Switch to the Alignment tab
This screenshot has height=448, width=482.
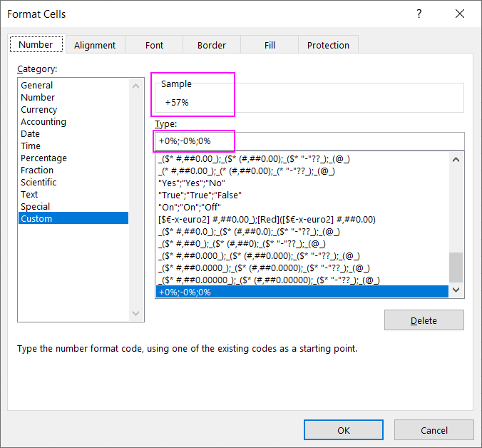pyautogui.click(x=94, y=45)
